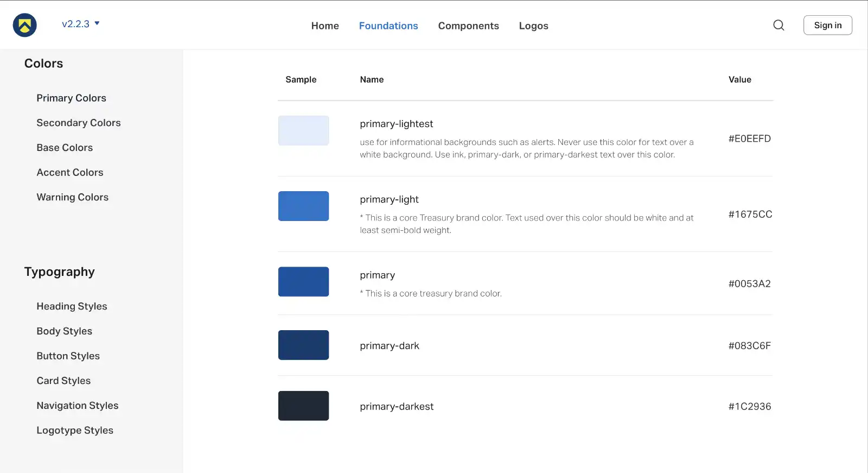The width and height of the screenshot is (868, 473).
Task: Open the v2.2.3 version dropdown
Action: (x=81, y=24)
